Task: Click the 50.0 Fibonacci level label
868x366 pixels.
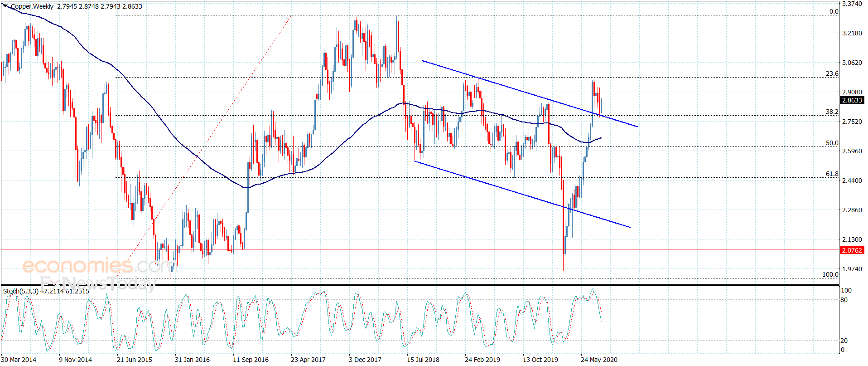Action: 832,143
